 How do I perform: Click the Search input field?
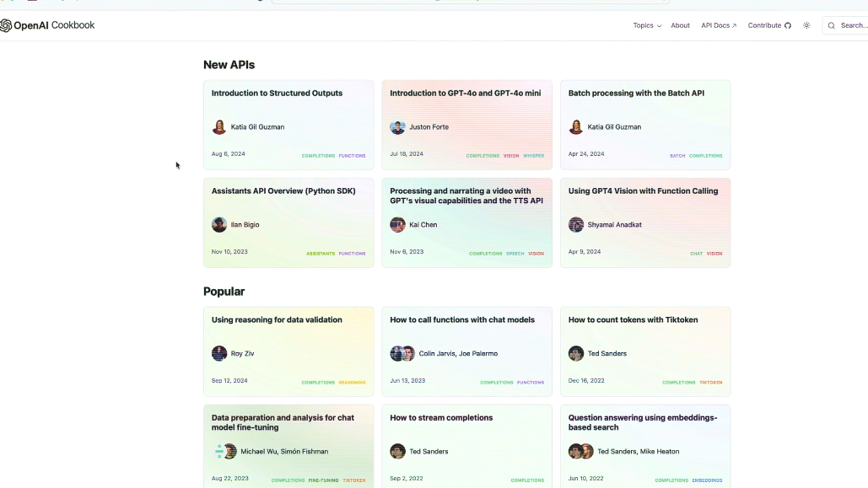click(x=844, y=25)
